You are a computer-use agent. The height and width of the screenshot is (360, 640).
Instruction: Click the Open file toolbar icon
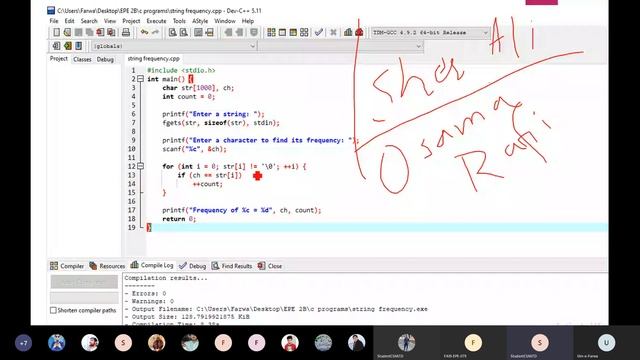(x=67, y=32)
